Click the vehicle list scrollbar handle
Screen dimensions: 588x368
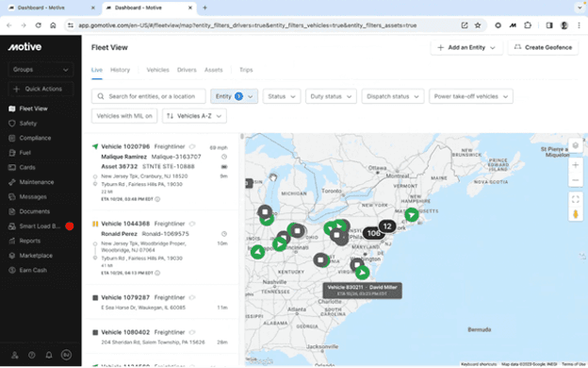[242, 137]
